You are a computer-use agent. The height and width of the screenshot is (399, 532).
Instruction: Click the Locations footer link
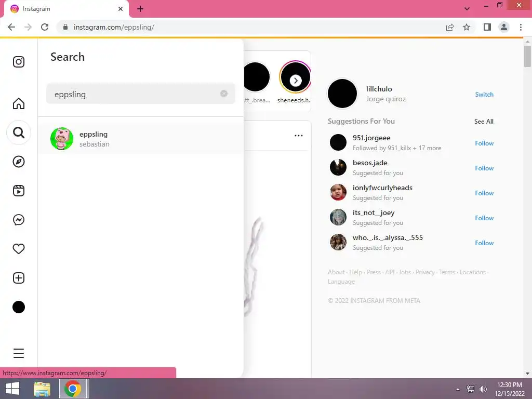473,272
